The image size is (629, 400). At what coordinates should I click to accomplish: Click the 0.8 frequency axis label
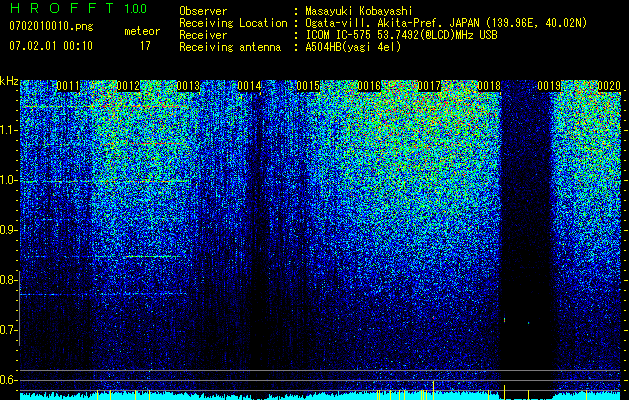coord(8,280)
